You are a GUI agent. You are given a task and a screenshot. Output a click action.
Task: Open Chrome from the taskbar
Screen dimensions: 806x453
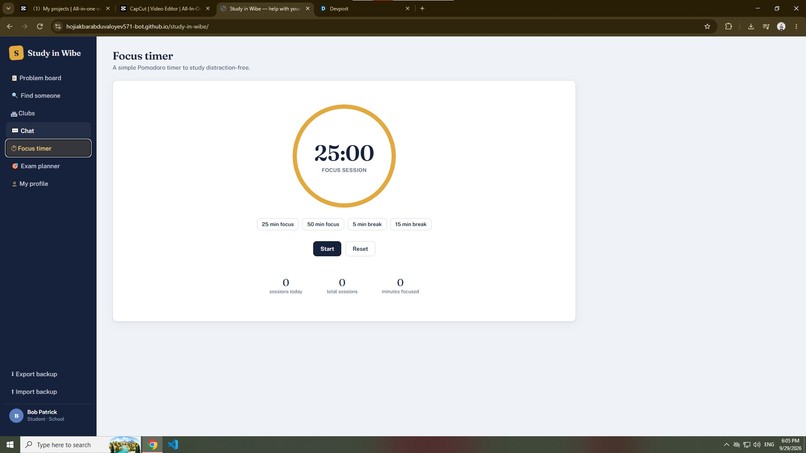[153, 444]
